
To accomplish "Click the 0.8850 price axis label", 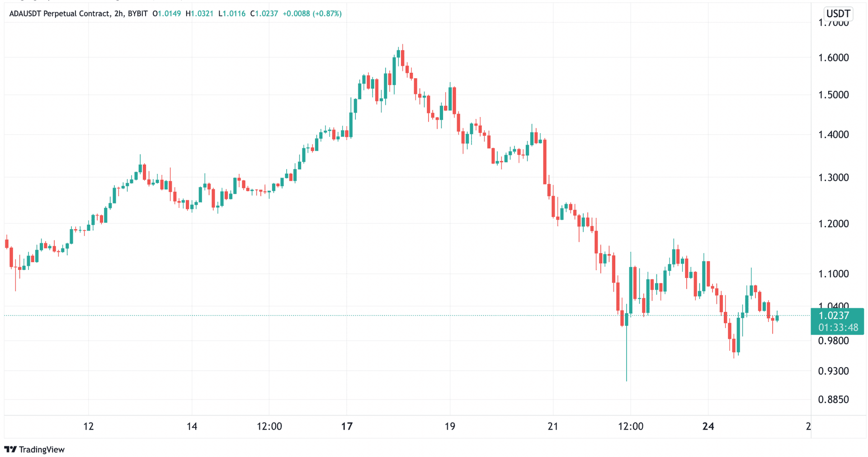I will pos(833,400).
